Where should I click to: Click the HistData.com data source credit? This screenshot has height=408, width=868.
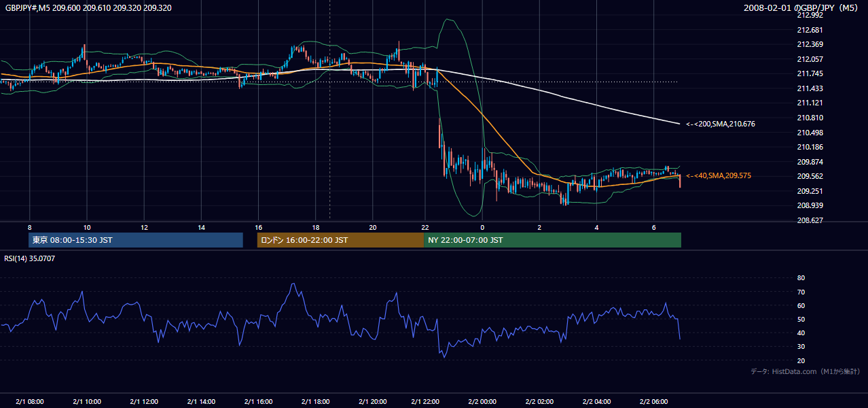806,371
